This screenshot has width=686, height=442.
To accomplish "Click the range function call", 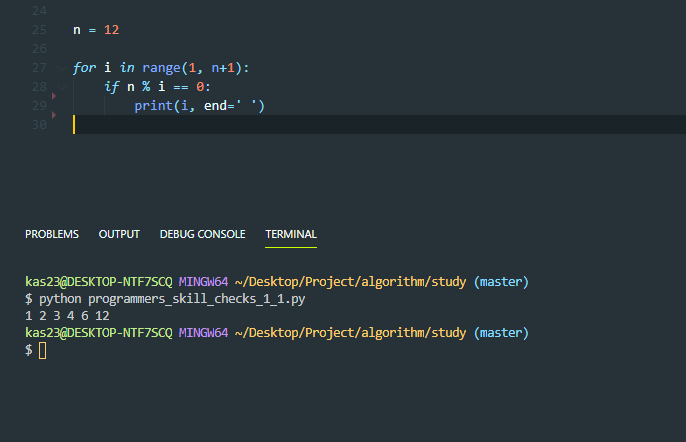I will pos(196,68).
